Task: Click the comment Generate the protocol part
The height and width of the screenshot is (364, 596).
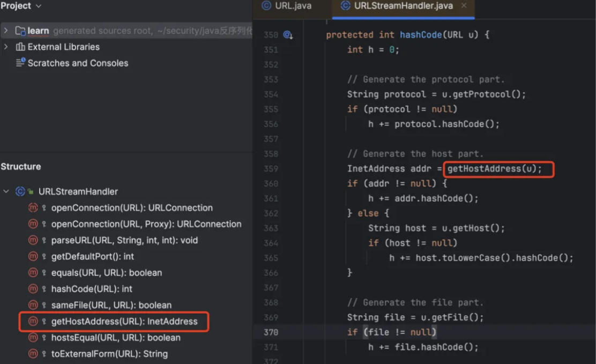Action: 426,79
